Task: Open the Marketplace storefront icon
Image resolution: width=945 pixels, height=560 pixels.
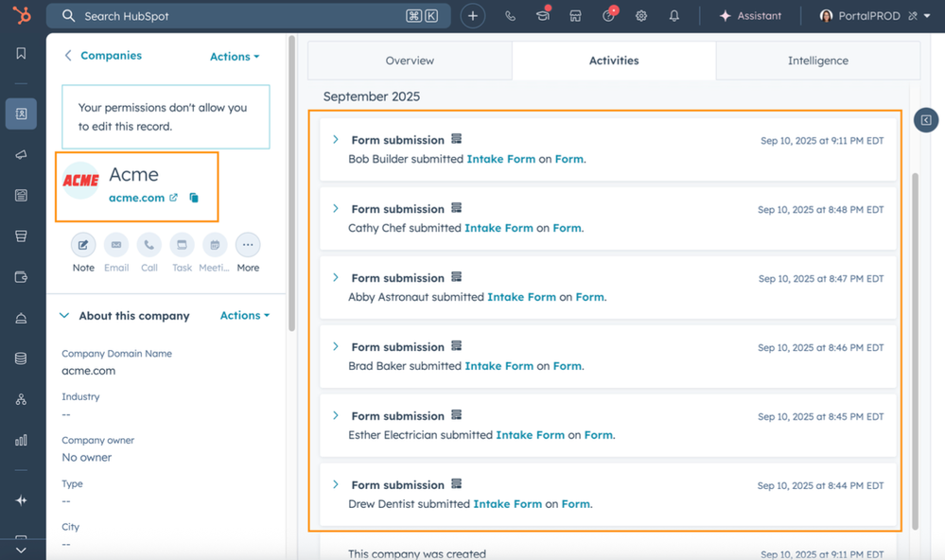Action: [575, 15]
